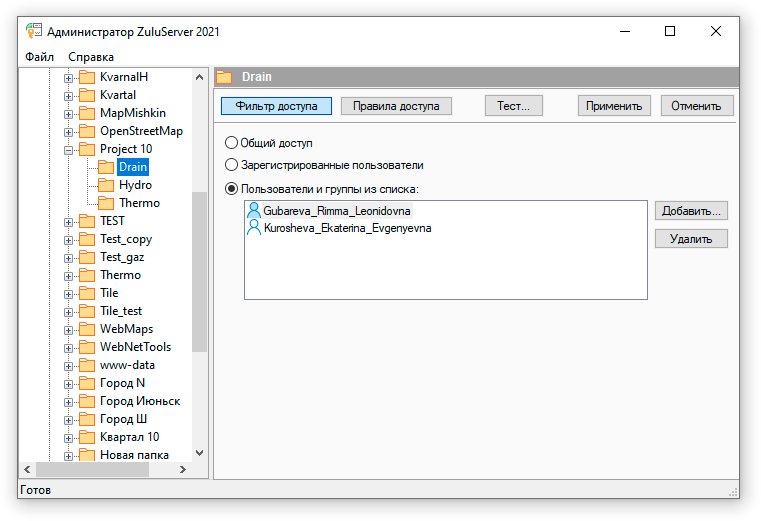The image size is (761, 521).
Task: Click the Тест... button
Action: point(513,106)
